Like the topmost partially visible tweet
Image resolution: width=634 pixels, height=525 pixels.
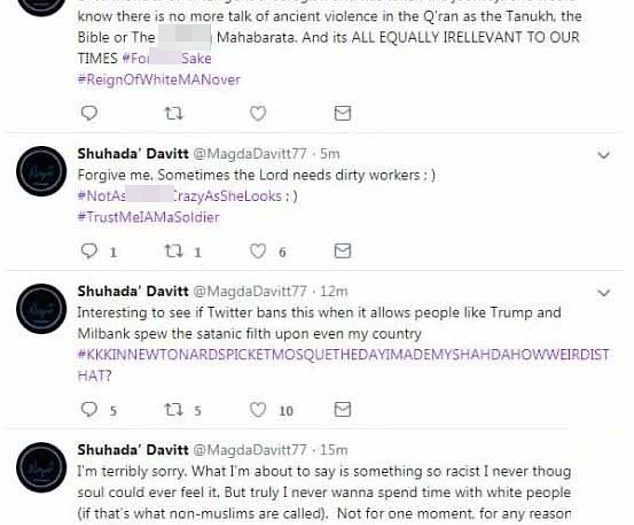(x=259, y=112)
